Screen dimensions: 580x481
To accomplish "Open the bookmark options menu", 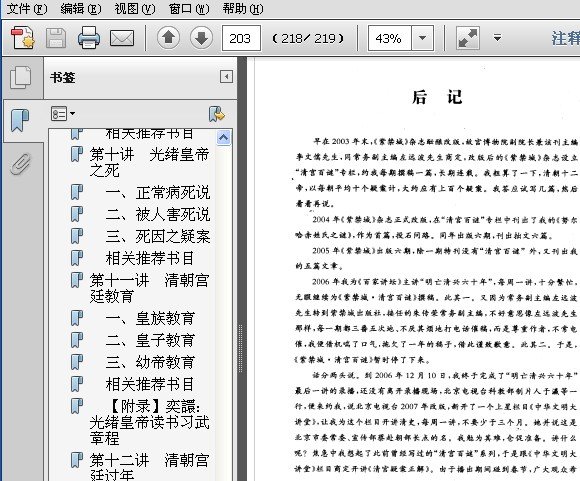I will [x=63, y=114].
